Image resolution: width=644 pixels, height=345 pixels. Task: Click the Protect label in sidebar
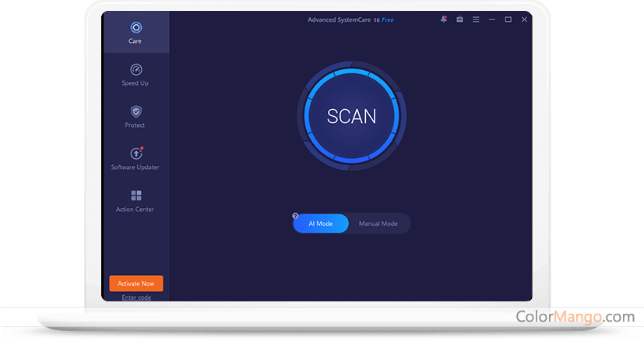(x=135, y=125)
